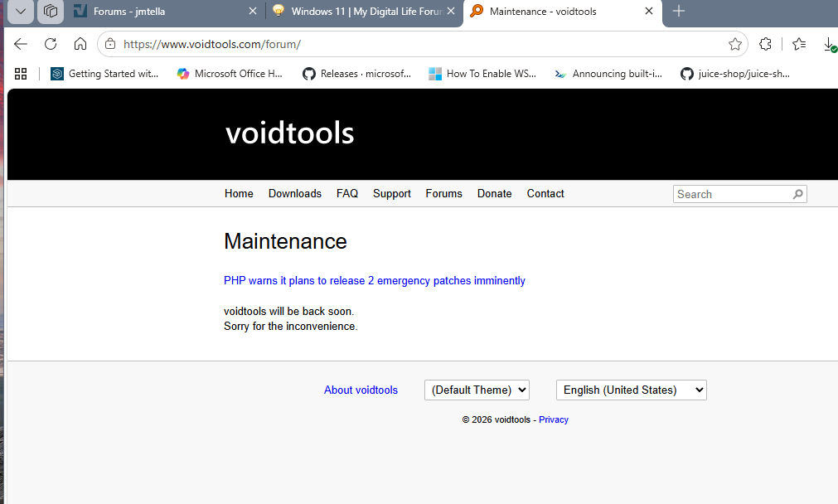Open the browser home page
838x504 pixels.
click(80, 44)
